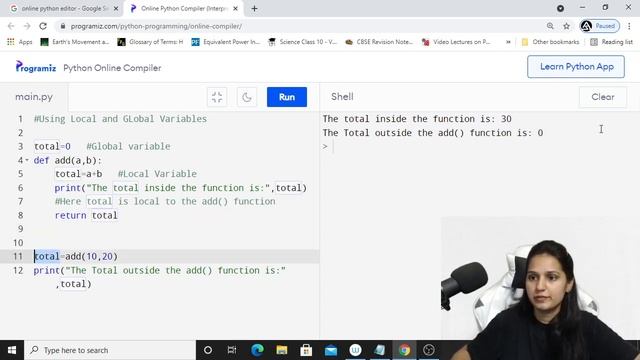Go back in browser history
This screenshot has width=640, height=360.
click(11, 26)
